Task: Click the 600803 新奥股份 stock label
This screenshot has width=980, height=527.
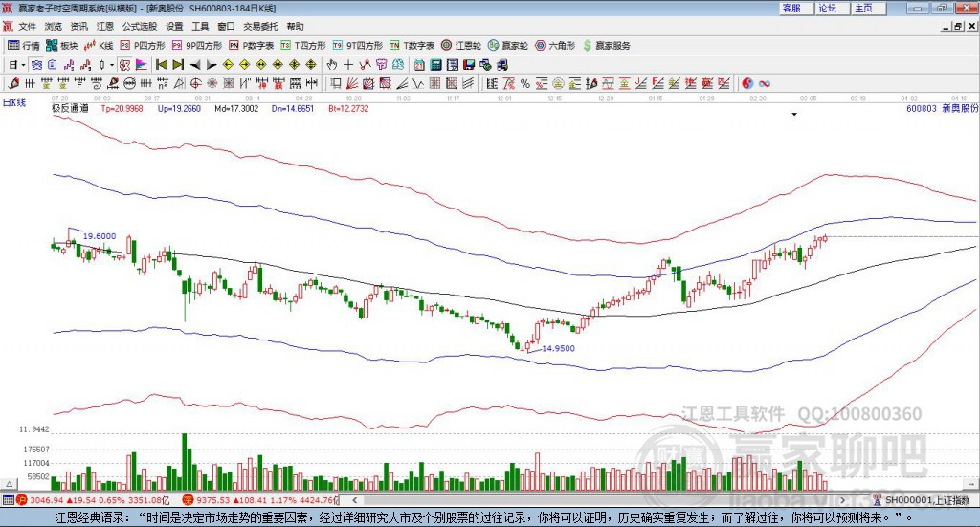Action: [943, 108]
